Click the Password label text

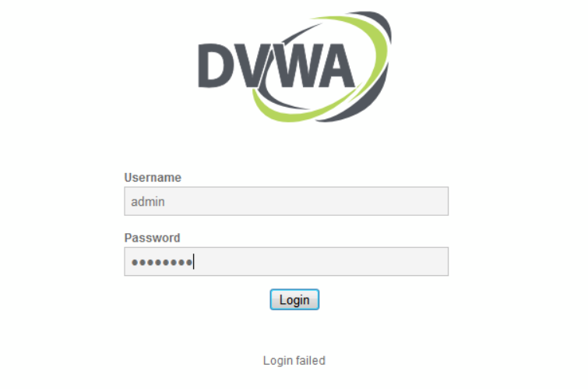pyautogui.click(x=152, y=238)
